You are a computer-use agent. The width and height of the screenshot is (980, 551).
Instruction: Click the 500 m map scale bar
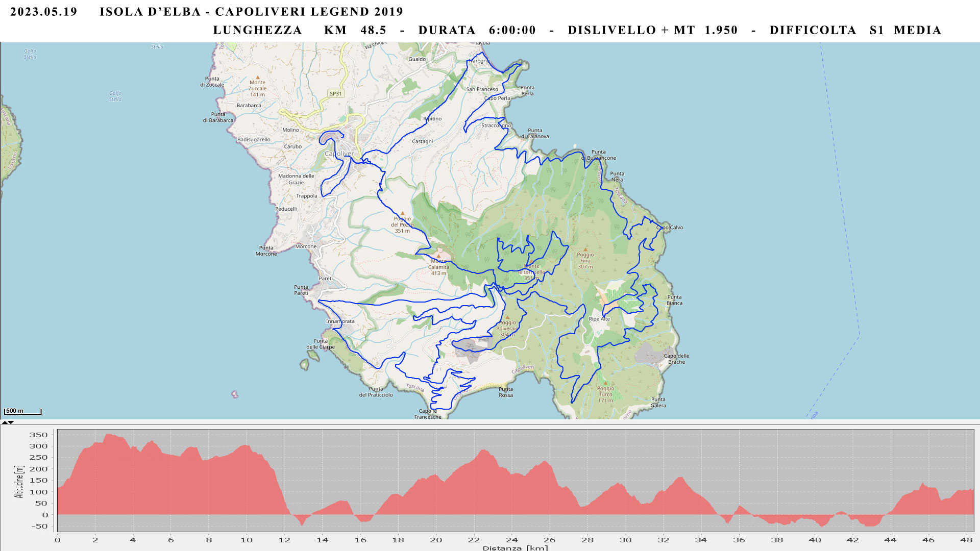[x=22, y=411]
